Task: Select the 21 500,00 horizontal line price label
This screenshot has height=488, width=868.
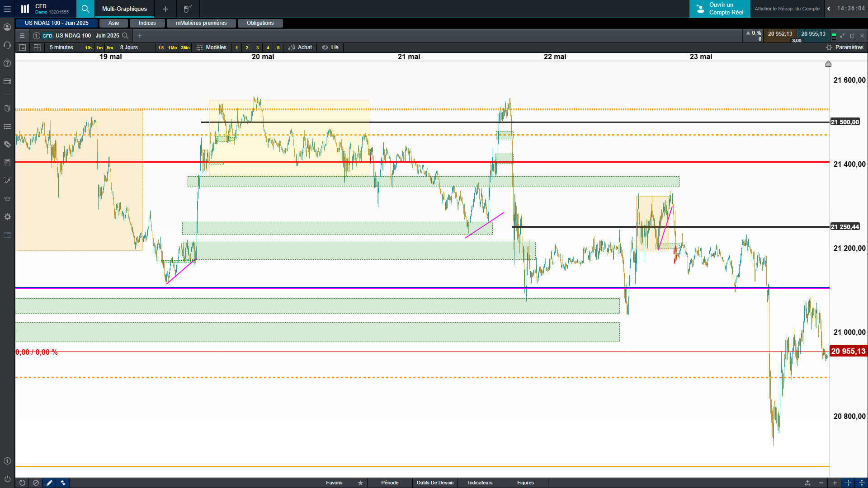Action: 844,122
